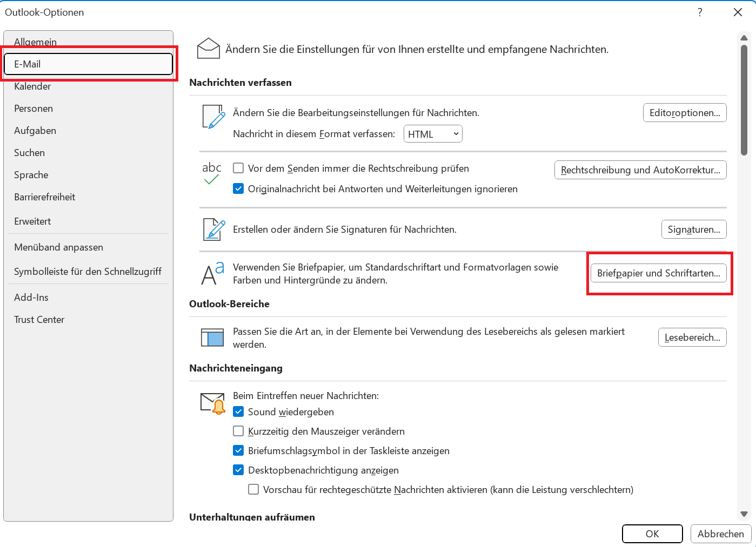Click the Aa stationery fonts icon

point(212,273)
